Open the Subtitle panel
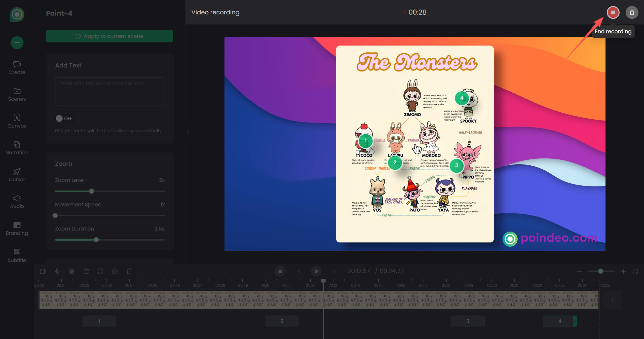 pos(17,255)
